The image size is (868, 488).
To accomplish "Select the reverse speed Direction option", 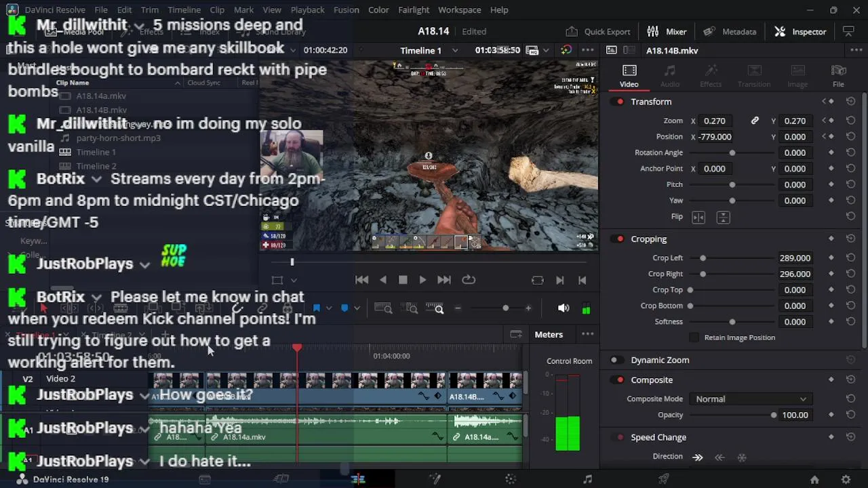I will pyautogui.click(x=719, y=457).
